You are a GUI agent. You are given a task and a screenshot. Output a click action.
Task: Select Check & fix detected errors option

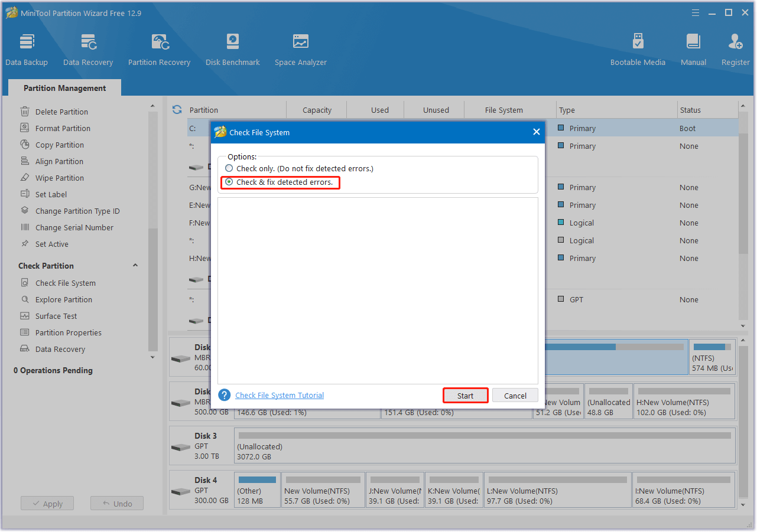[229, 182]
